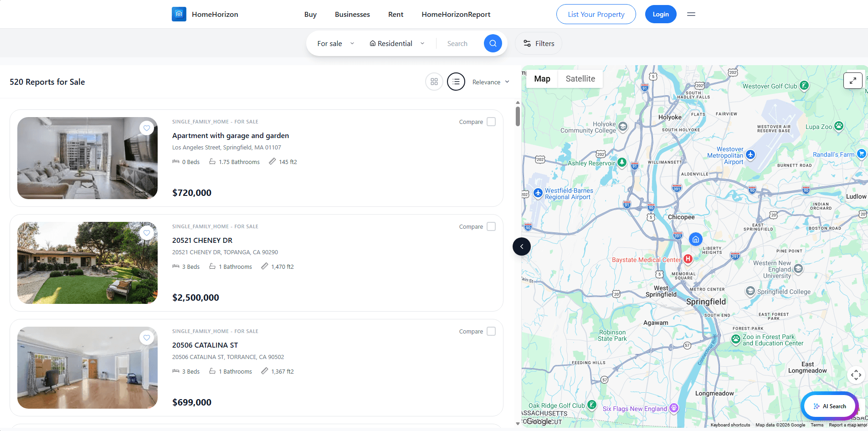Switch map to Satellite view

580,78
